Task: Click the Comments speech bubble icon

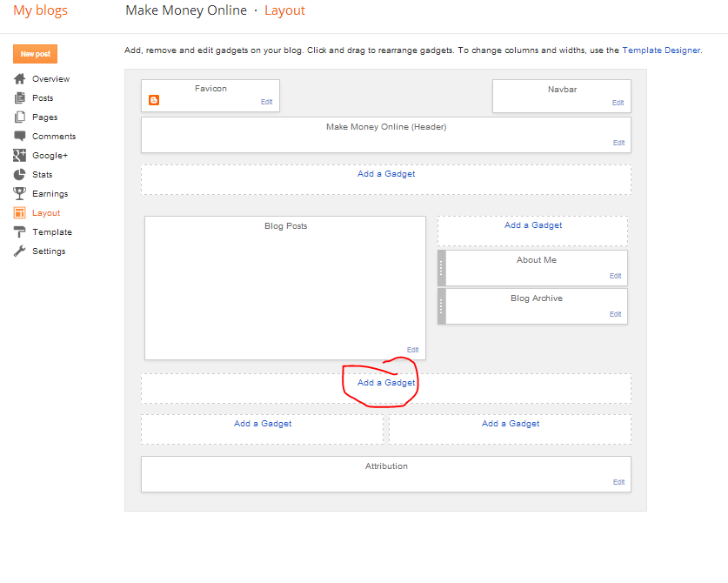Action: [19, 137]
